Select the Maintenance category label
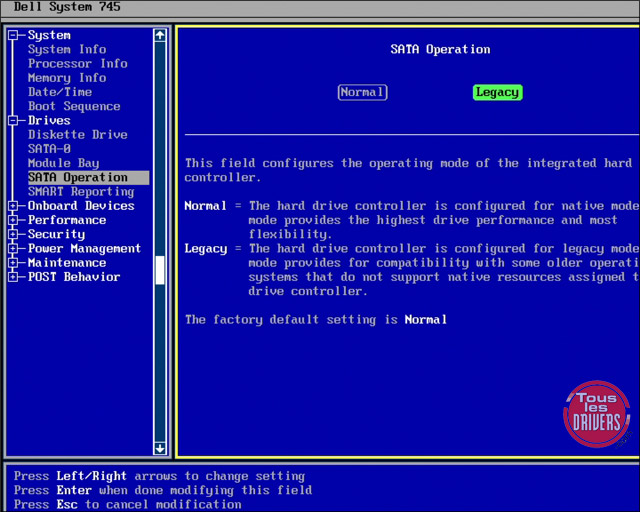The image size is (640, 512). tap(67, 263)
